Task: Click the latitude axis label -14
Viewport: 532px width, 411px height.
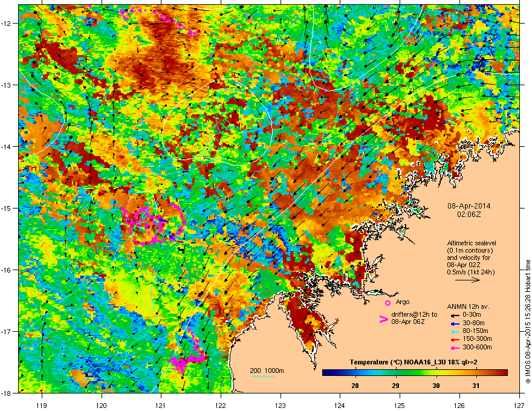Action: click(x=7, y=146)
